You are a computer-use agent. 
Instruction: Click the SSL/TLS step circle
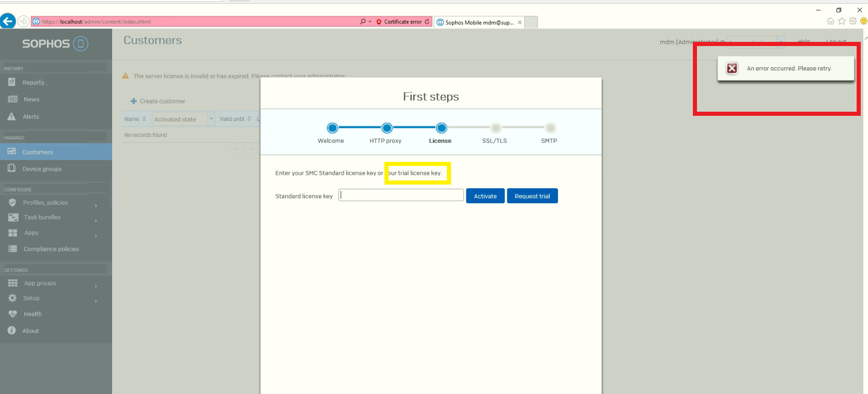tap(496, 128)
